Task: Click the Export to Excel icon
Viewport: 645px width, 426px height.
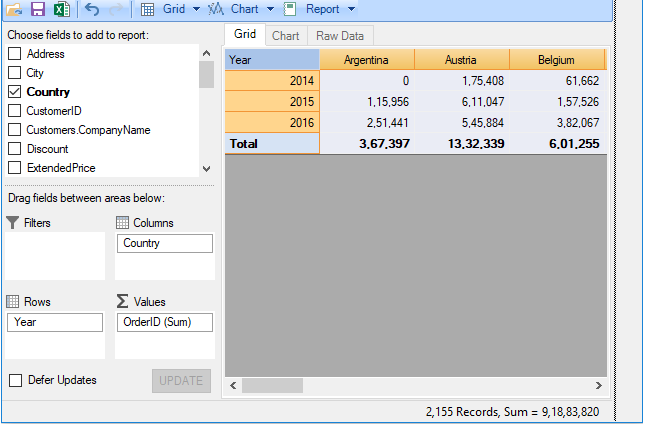Action: tap(61, 9)
